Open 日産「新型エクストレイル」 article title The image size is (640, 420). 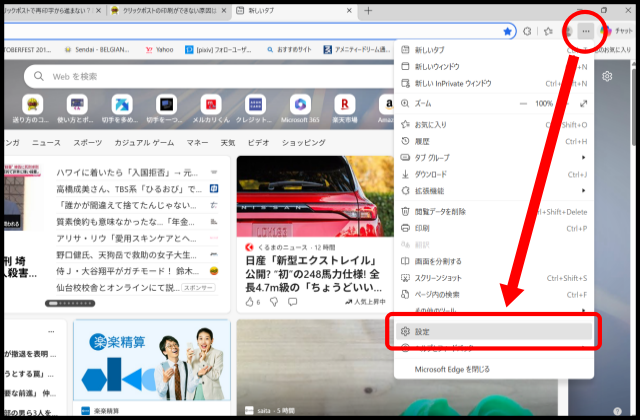click(313, 274)
